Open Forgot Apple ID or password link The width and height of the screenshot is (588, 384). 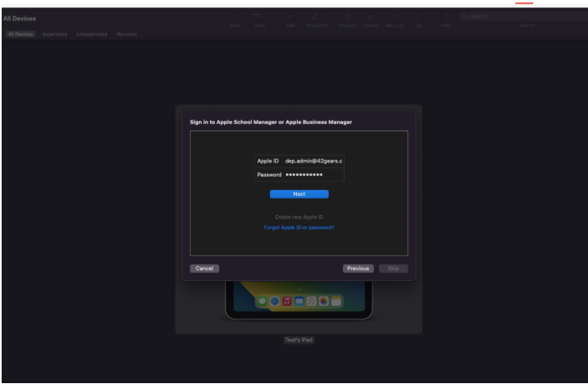tap(299, 228)
